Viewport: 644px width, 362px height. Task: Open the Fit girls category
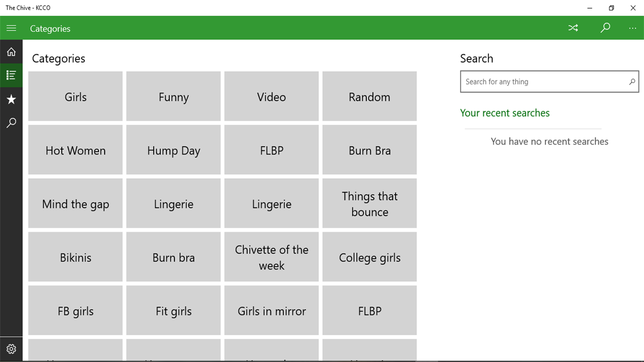[x=174, y=311]
